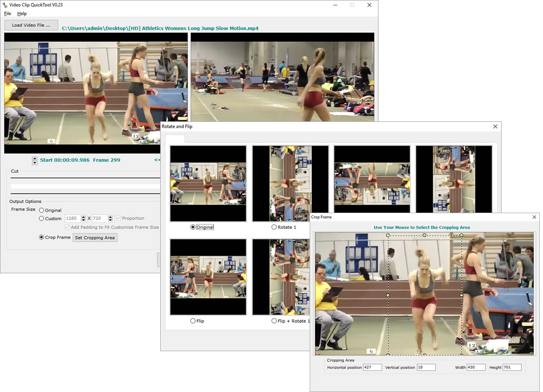
Task: Click the << rewind control
Action: click(157, 159)
